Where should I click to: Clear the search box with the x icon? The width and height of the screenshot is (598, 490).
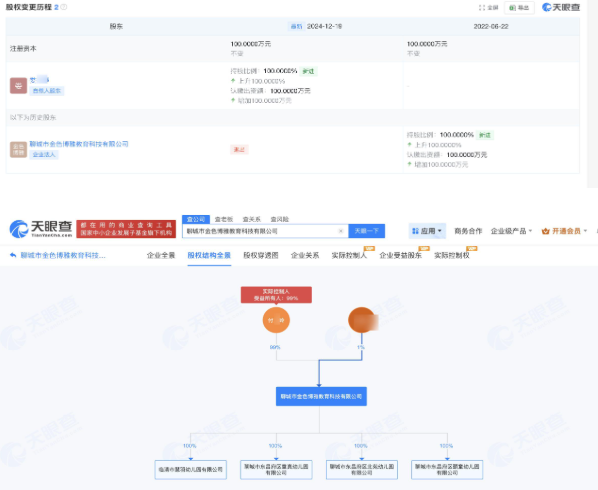341,231
